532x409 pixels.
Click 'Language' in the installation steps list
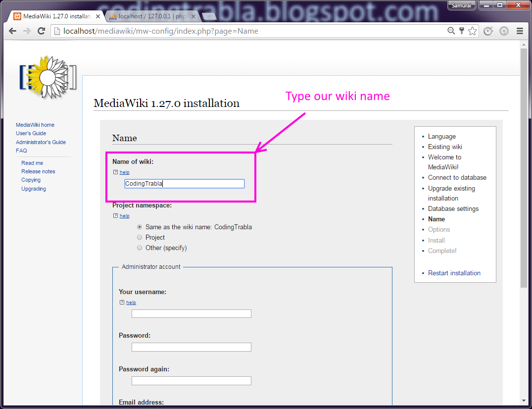pyautogui.click(x=442, y=137)
